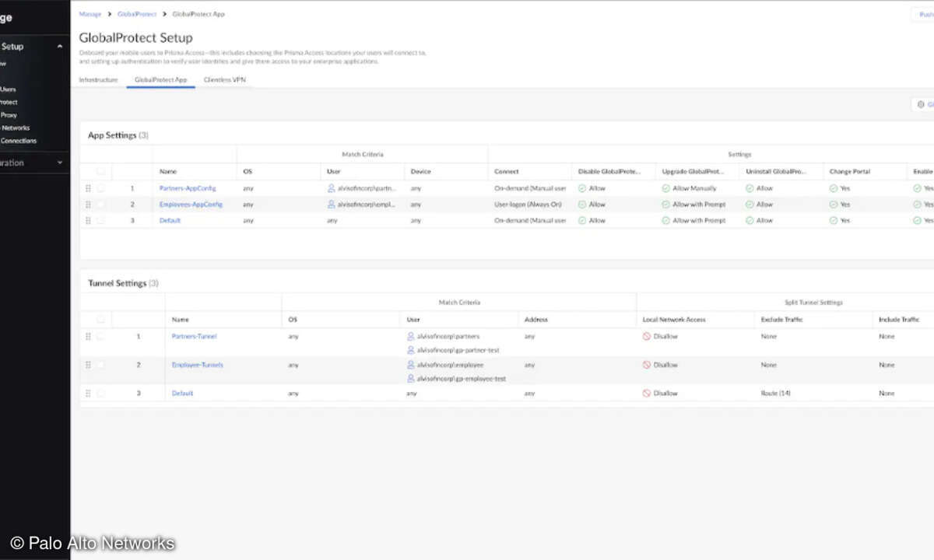This screenshot has width=934, height=560.
Task: Click Disallow icon in Employee-Tunnels row
Action: tap(647, 365)
